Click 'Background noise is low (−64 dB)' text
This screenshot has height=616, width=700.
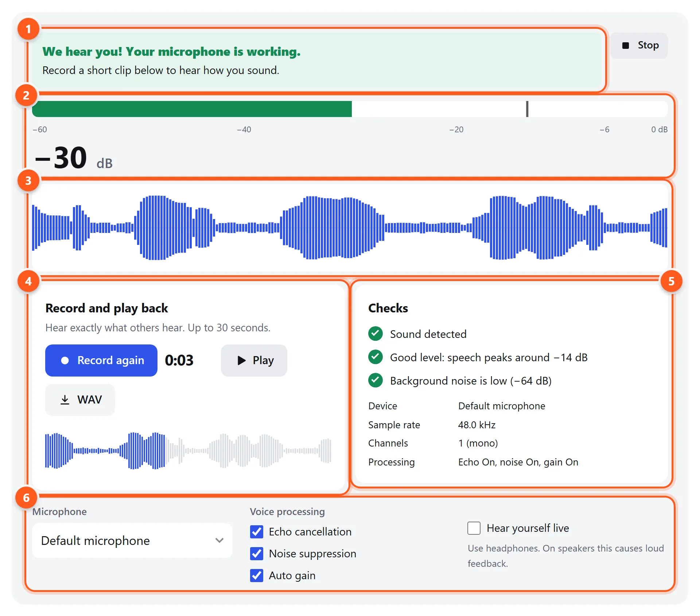tap(471, 381)
